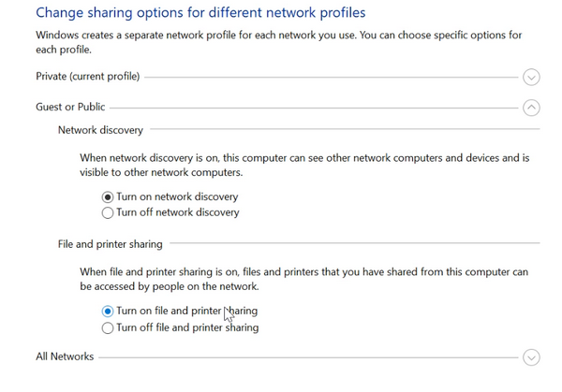Click the 'Turn on network discovery' label text
Screen dimensions: 562x392
[177, 197]
